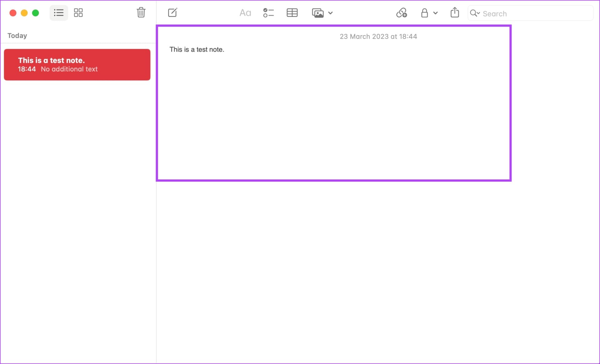Click the lock note icon
Screen dimensions: 600x364
pyautogui.click(x=424, y=13)
